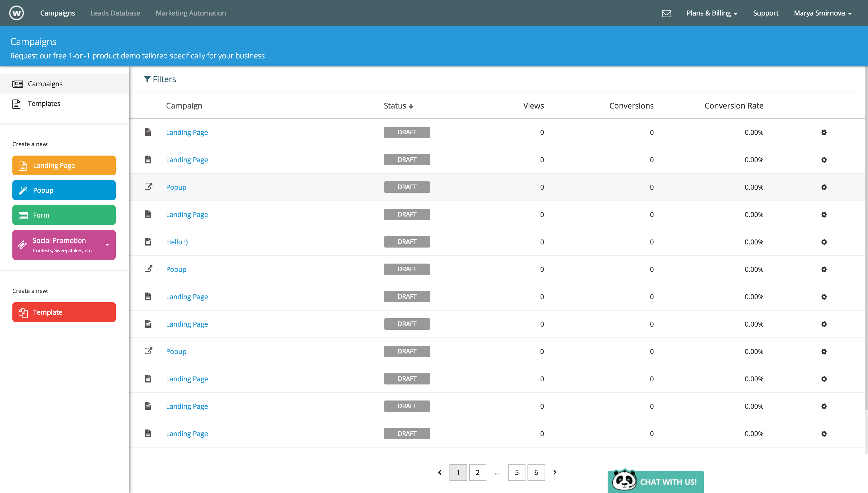Go to previous page arrow
Image resolution: width=868 pixels, height=493 pixels.
(x=440, y=472)
